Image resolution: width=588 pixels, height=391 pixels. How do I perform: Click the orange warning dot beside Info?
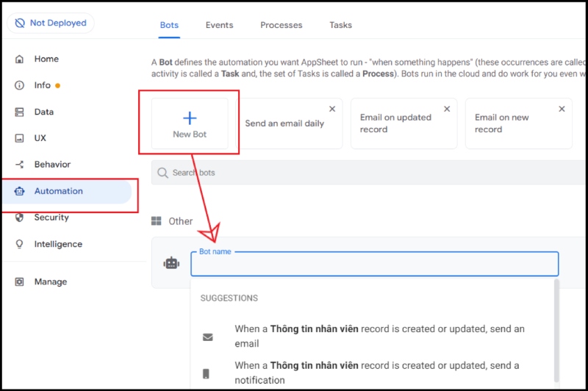pyautogui.click(x=57, y=86)
